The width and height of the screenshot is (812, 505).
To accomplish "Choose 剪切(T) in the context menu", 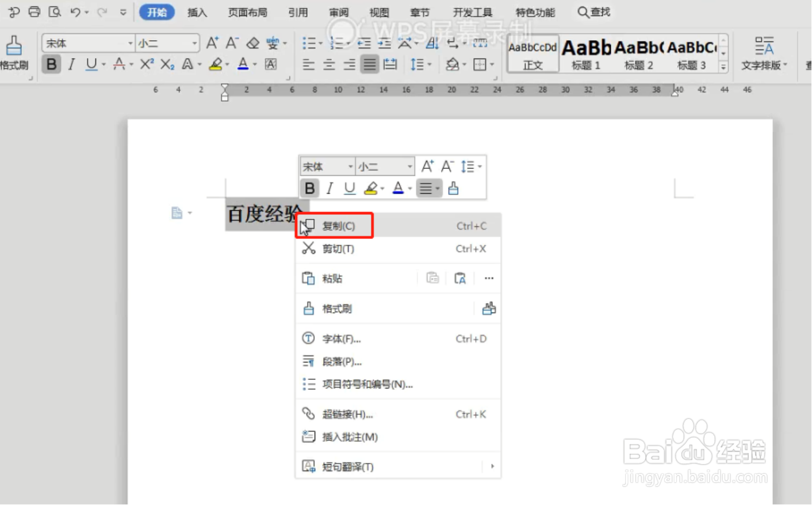I will click(x=398, y=249).
